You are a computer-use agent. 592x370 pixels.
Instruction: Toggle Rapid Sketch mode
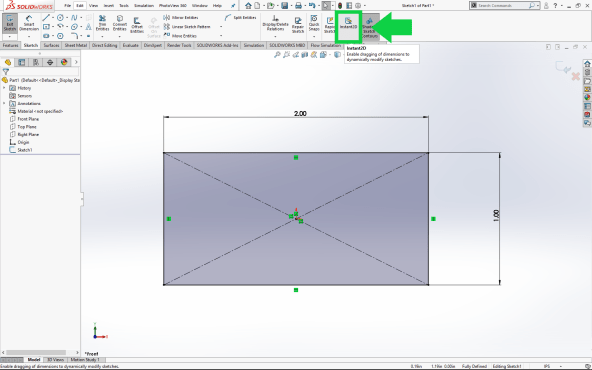330,25
